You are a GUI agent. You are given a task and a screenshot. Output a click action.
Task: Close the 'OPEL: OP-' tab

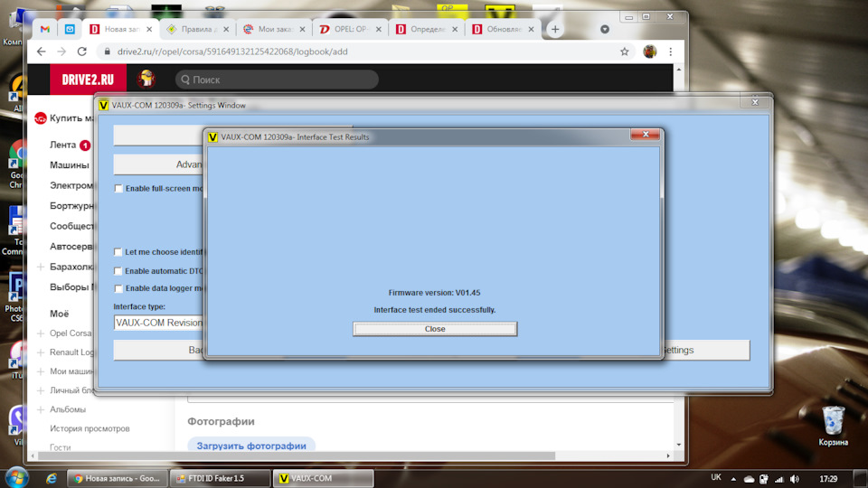coord(379,29)
